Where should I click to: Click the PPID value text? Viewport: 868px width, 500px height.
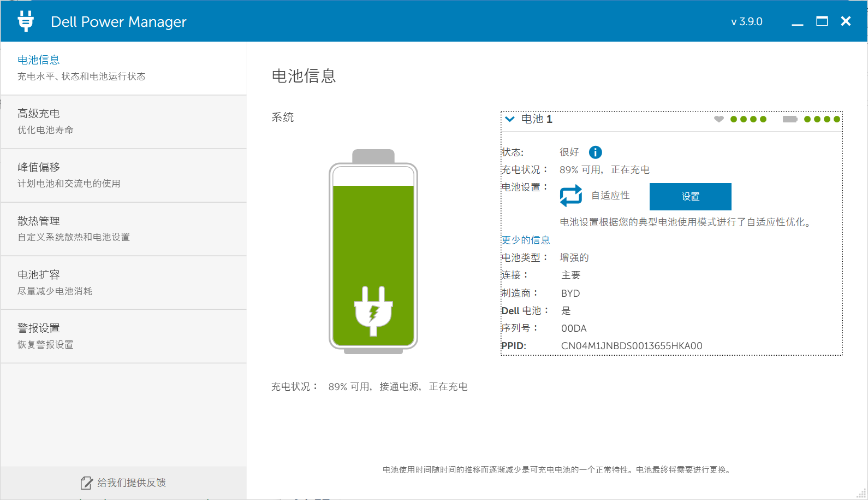click(631, 346)
